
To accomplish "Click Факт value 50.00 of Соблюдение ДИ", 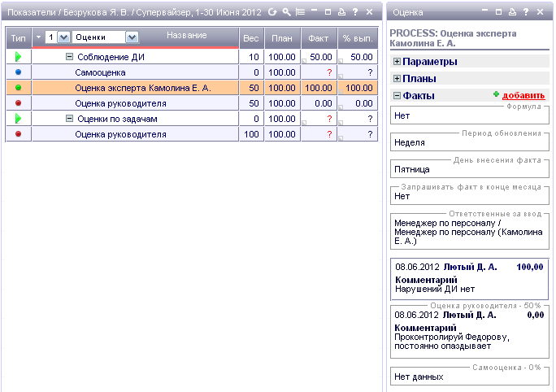I will click(321, 57).
